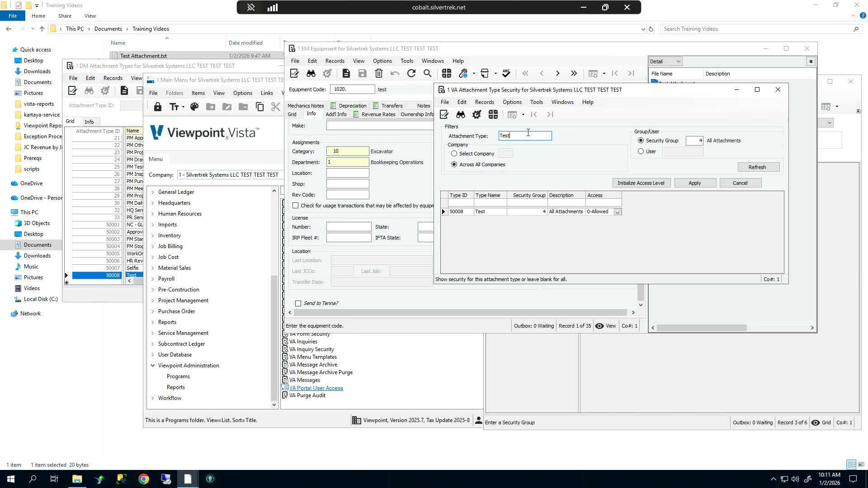This screenshot has height=488, width=868.
Task: Jump to last record in EM Equipment toolbar
Action: point(574,73)
